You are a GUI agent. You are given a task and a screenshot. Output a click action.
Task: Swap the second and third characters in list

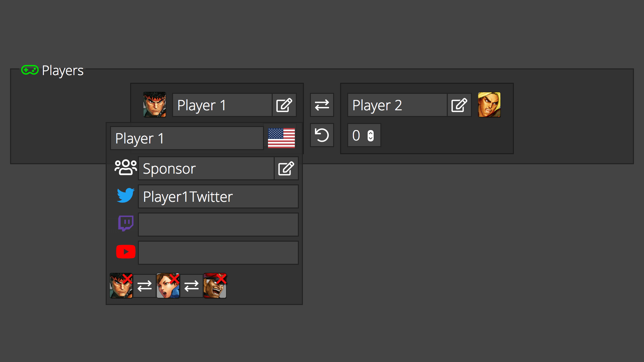[192, 286]
